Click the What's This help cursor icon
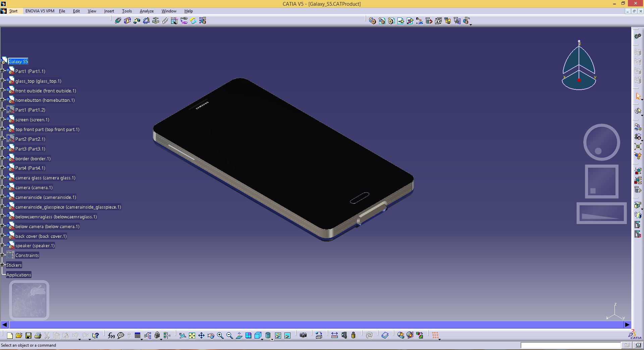Screen dimensions: 644x350 point(96,335)
